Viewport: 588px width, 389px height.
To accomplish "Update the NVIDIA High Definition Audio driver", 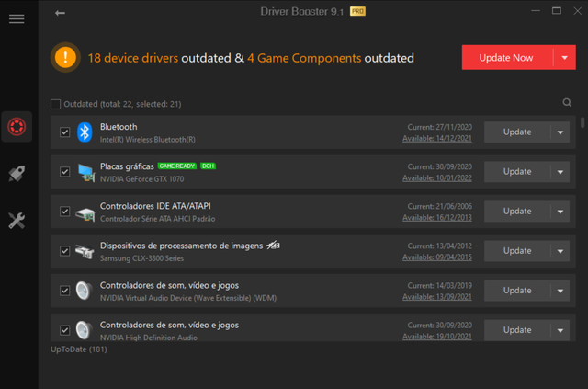I will (x=517, y=330).
